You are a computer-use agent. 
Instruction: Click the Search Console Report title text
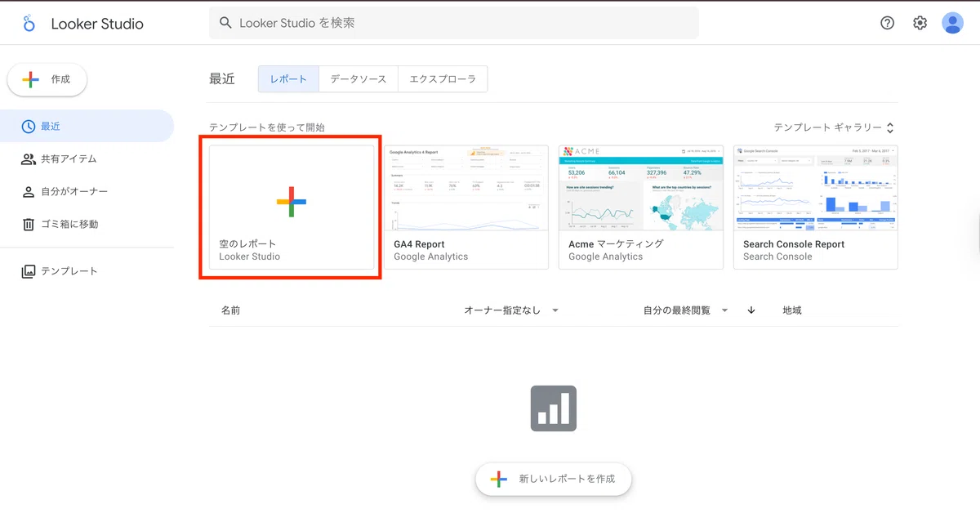pyautogui.click(x=794, y=244)
